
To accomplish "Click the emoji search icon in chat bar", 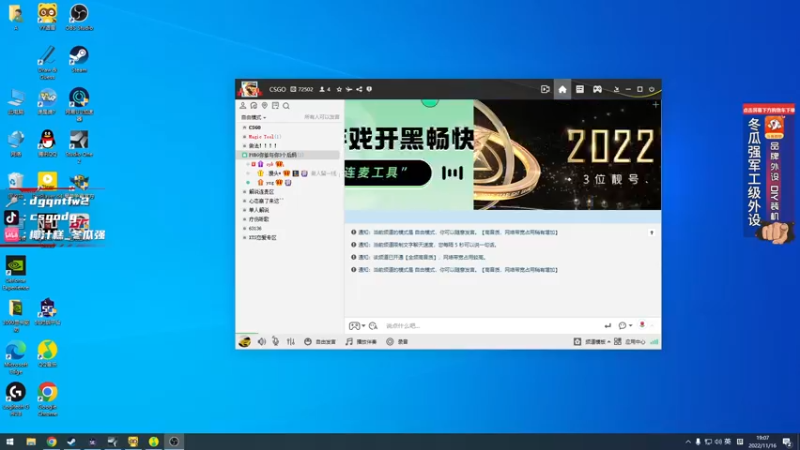I will [373, 326].
